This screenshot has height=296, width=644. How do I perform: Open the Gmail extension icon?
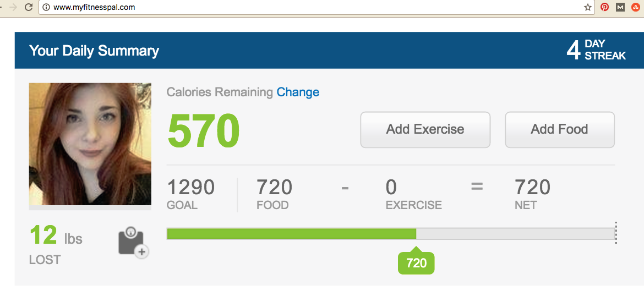click(x=620, y=8)
